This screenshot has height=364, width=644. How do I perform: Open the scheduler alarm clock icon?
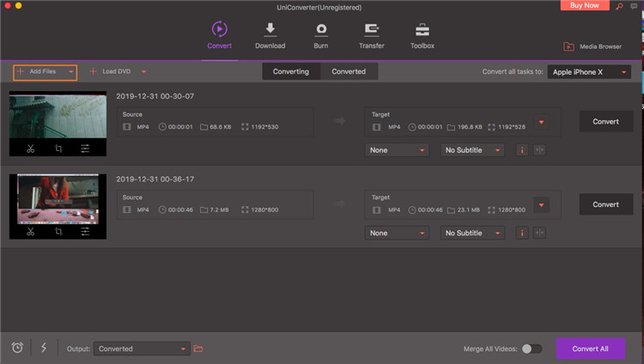pyautogui.click(x=17, y=348)
